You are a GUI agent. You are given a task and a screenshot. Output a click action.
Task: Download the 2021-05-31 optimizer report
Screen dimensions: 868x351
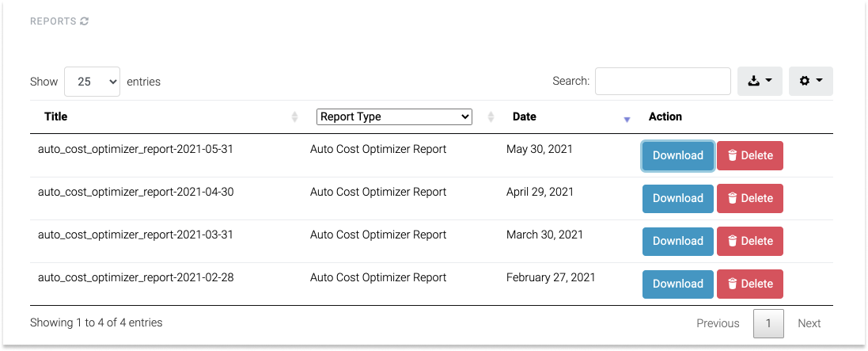677,155
